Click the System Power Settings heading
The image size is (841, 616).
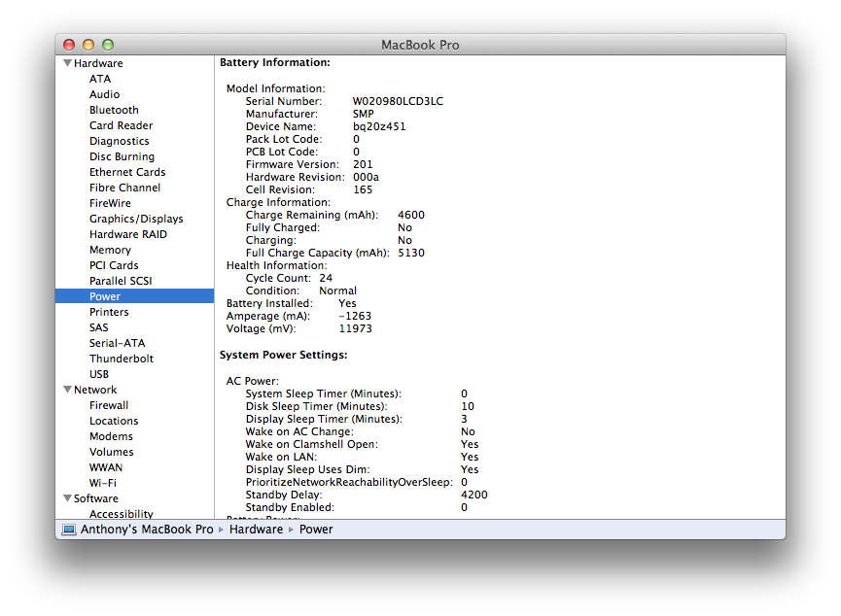click(x=284, y=355)
